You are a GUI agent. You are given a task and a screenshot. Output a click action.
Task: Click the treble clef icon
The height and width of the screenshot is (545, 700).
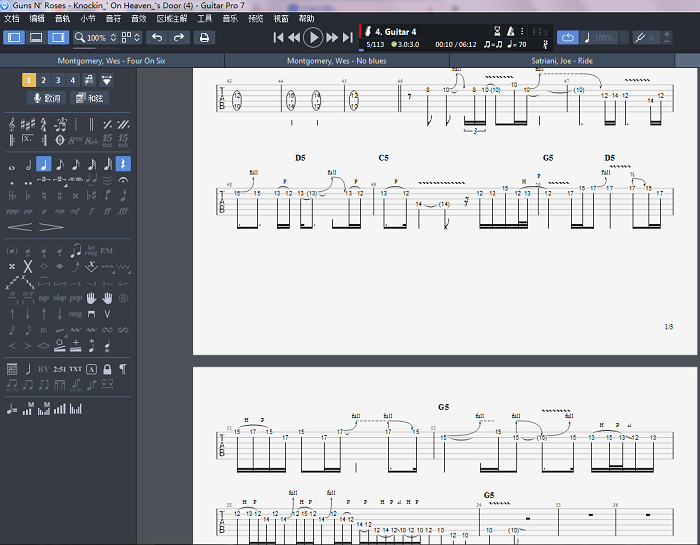12,125
